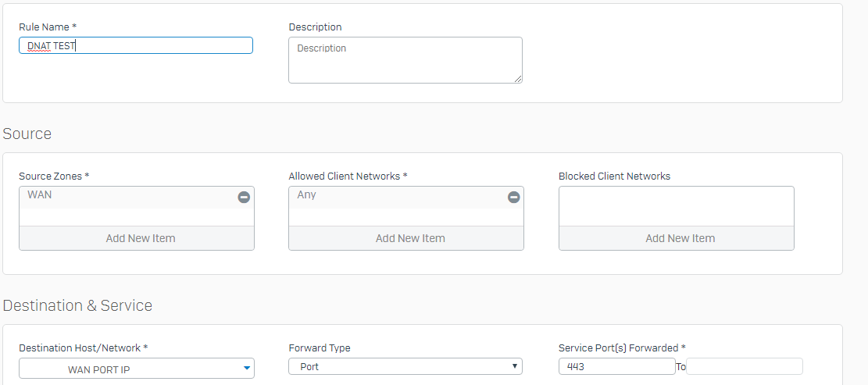Focus the Rule Name text field
The height and width of the screenshot is (385, 868).
point(136,45)
